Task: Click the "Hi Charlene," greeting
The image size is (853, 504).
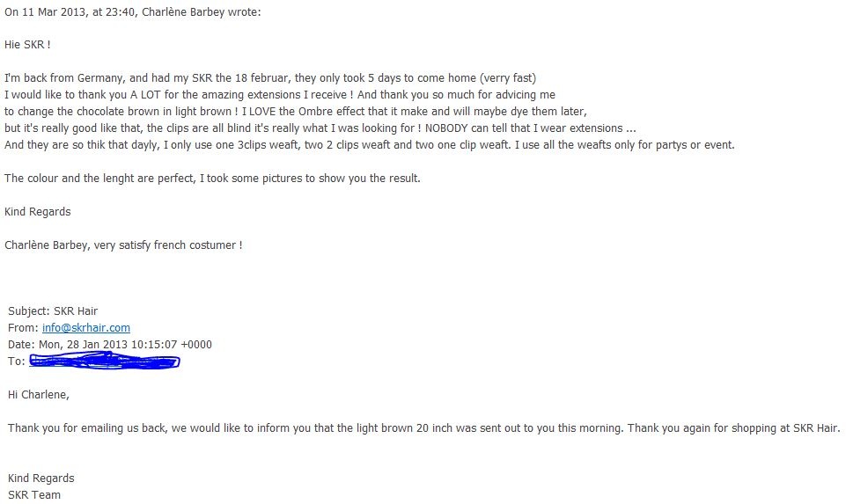Action: pyautogui.click(x=38, y=395)
